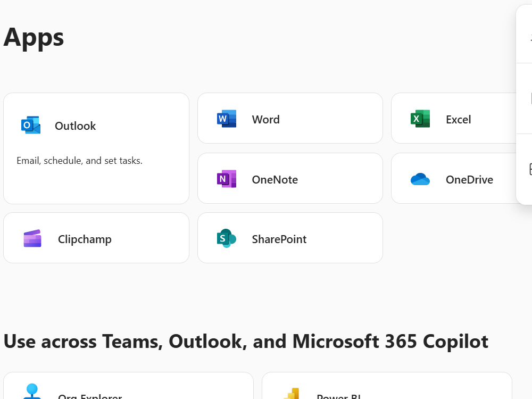
Task: Click 'Email, schedule, and set tasks.' description
Action: click(x=80, y=161)
